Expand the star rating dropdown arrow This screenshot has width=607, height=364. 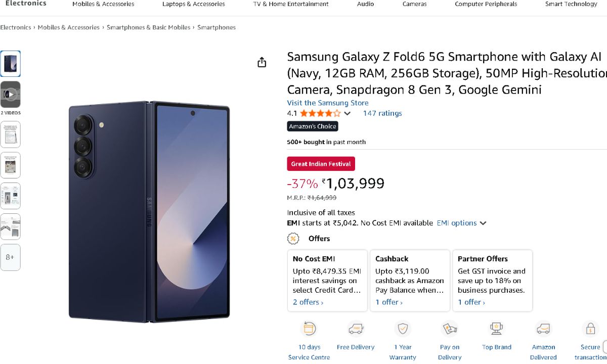347,113
